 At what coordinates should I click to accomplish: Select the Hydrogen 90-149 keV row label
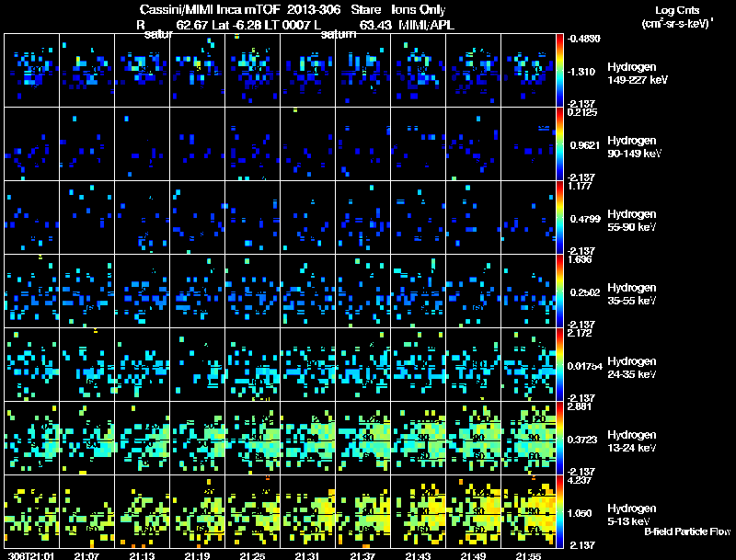635,147
